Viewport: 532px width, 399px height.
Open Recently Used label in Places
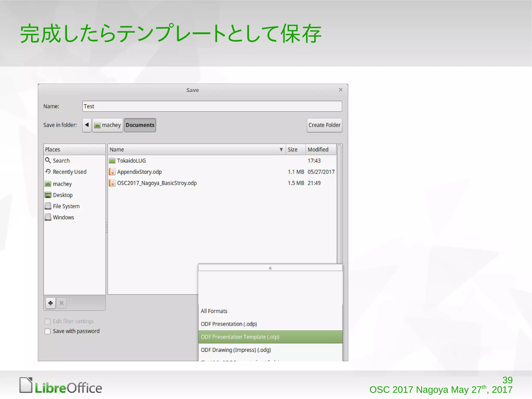point(70,172)
